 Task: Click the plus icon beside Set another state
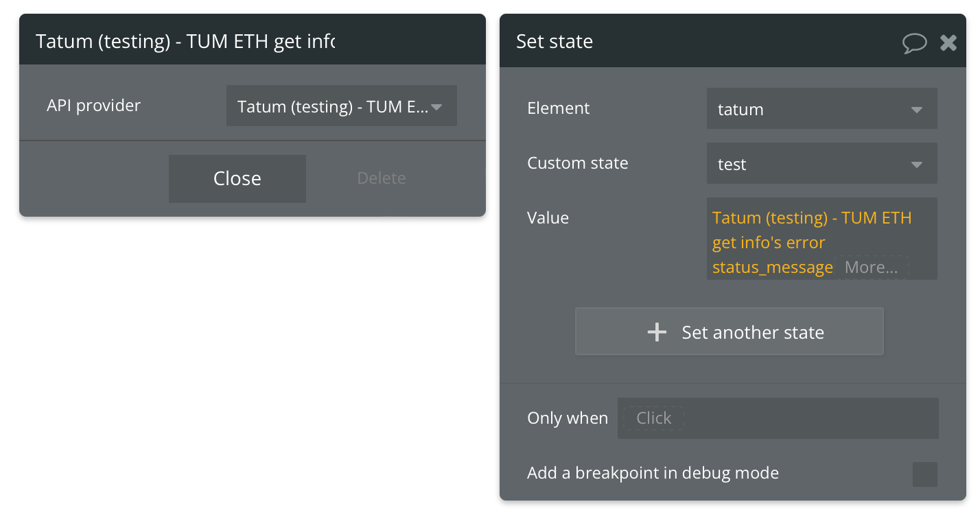click(x=657, y=333)
